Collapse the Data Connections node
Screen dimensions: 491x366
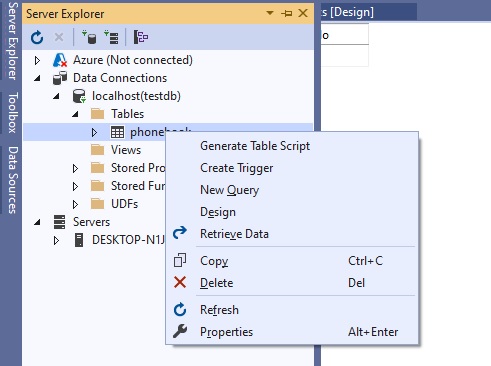pos(37,78)
